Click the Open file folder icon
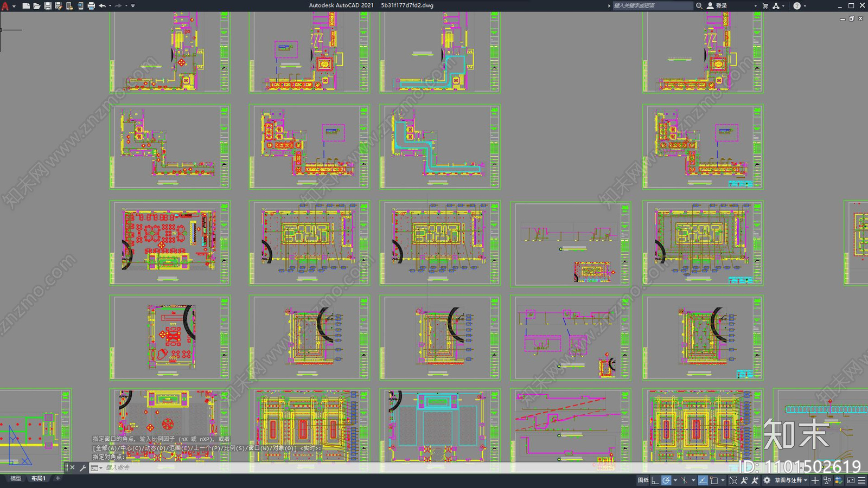Screen dimensions: 868x488 click(x=36, y=6)
